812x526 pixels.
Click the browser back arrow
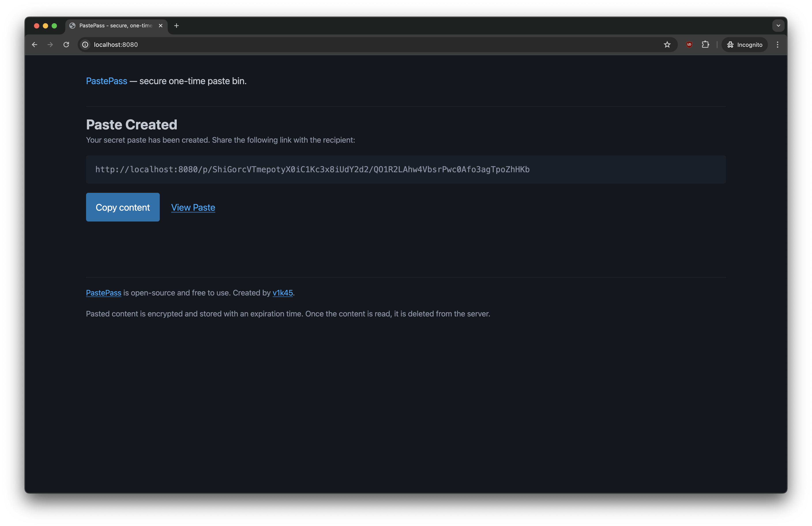point(34,45)
